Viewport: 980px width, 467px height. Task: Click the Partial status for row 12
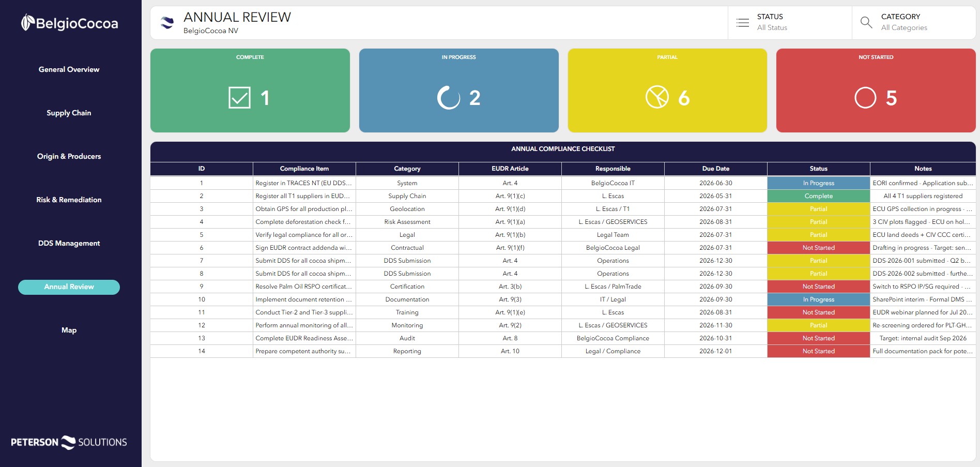pyautogui.click(x=819, y=325)
